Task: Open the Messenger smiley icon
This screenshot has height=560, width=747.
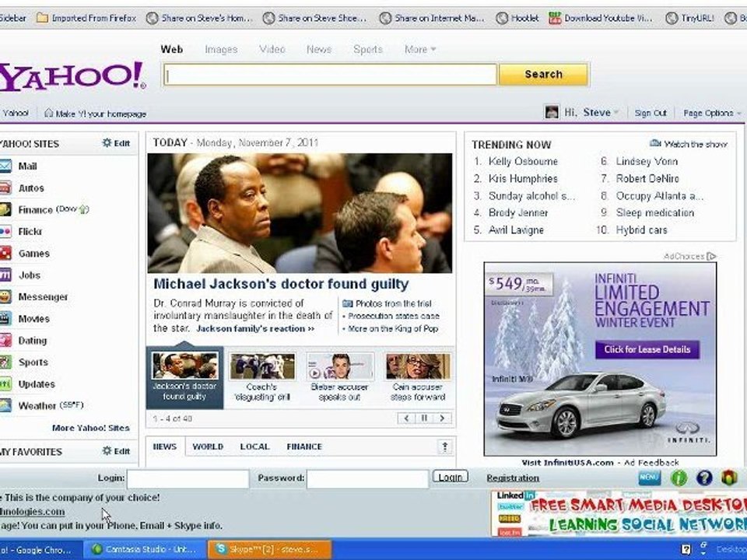Action: [5, 296]
